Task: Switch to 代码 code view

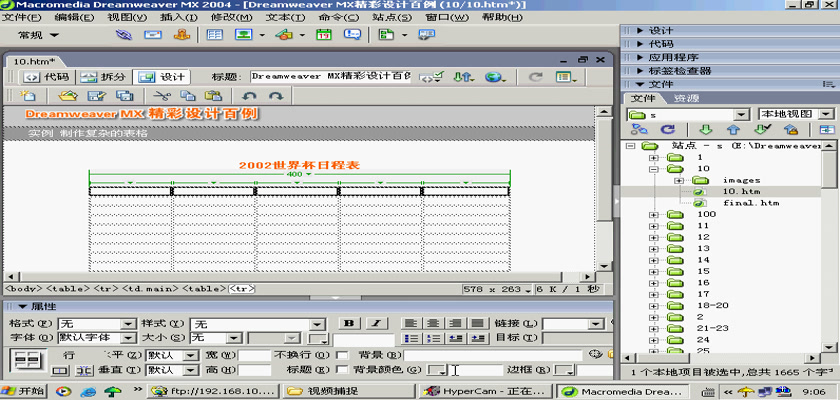Action: (x=48, y=77)
